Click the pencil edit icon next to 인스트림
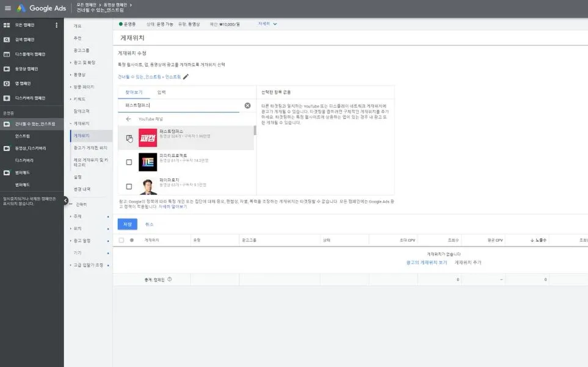This screenshot has height=367, width=588. click(186, 78)
